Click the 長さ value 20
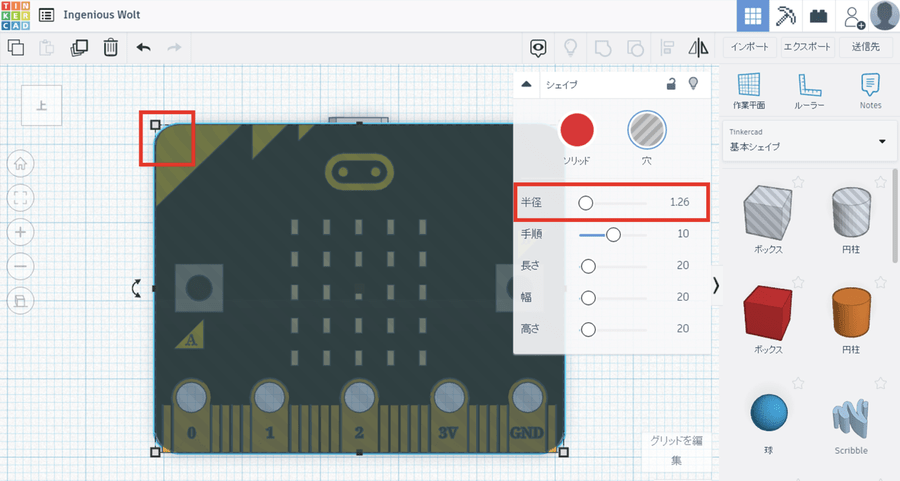Screen dimensions: 900x481 point(683,265)
